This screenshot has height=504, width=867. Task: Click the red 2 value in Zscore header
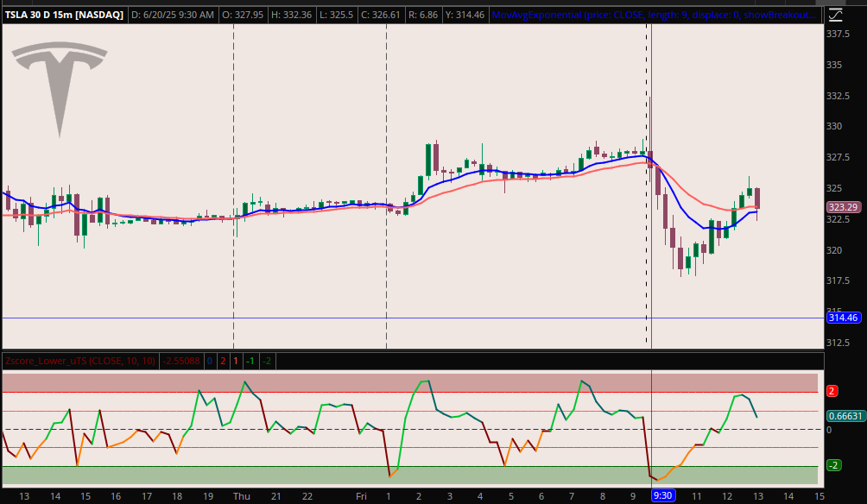pos(223,361)
